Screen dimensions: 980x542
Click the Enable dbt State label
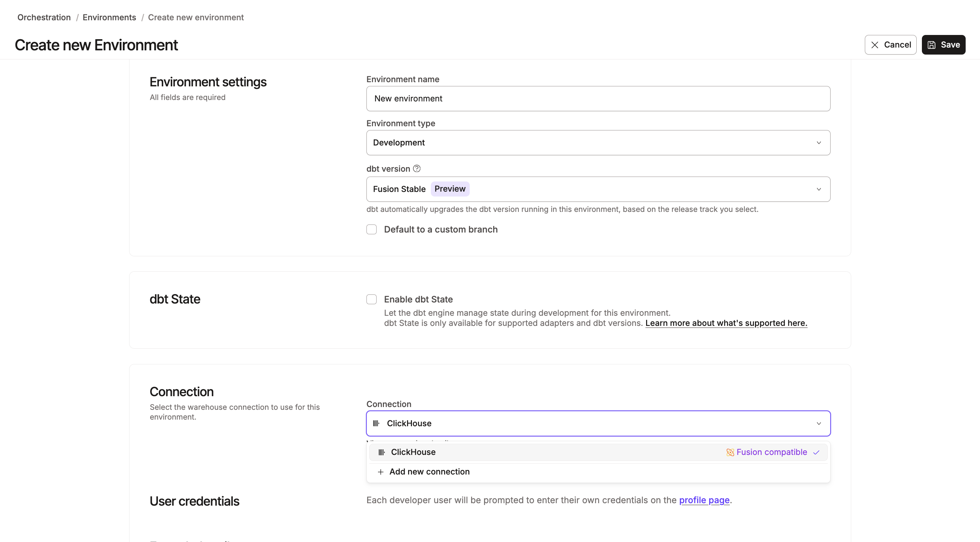click(x=418, y=299)
